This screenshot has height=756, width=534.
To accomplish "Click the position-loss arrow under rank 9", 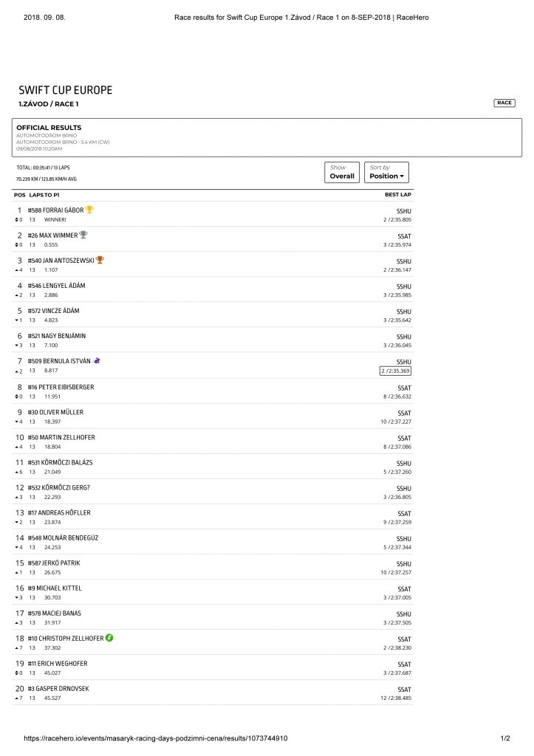I will 17,422.
